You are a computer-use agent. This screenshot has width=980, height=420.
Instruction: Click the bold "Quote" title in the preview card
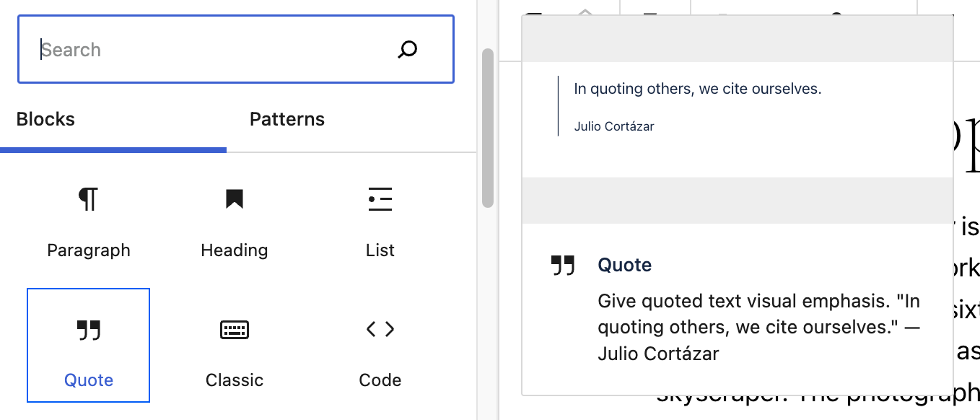tap(625, 266)
